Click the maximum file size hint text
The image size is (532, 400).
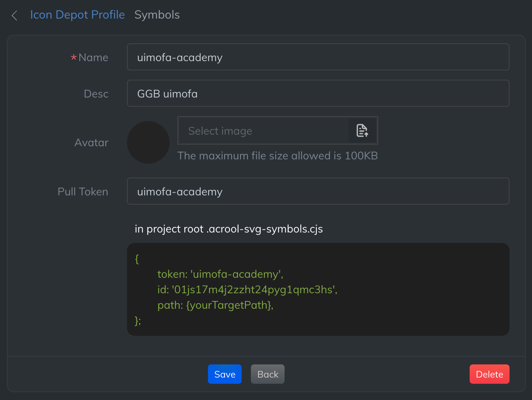click(x=277, y=156)
